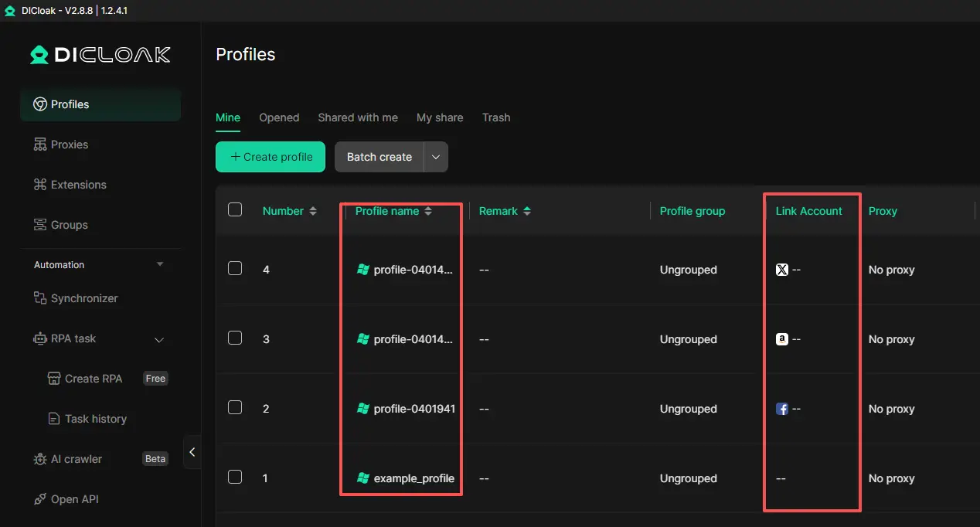Viewport: 980px width, 527px height.
Task: Expand the Batch create dropdown arrow
Action: (x=436, y=157)
